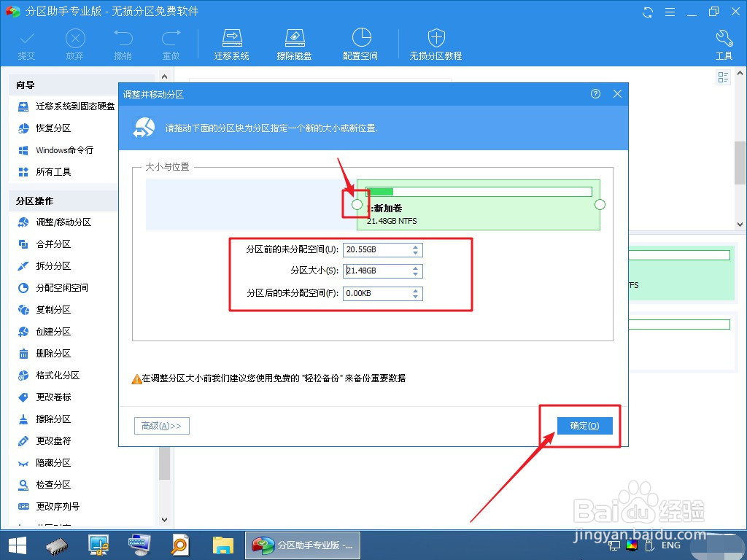Viewport: 747px width, 560px height.
Task: Open the hamburger menu in title bar
Action: (670, 12)
